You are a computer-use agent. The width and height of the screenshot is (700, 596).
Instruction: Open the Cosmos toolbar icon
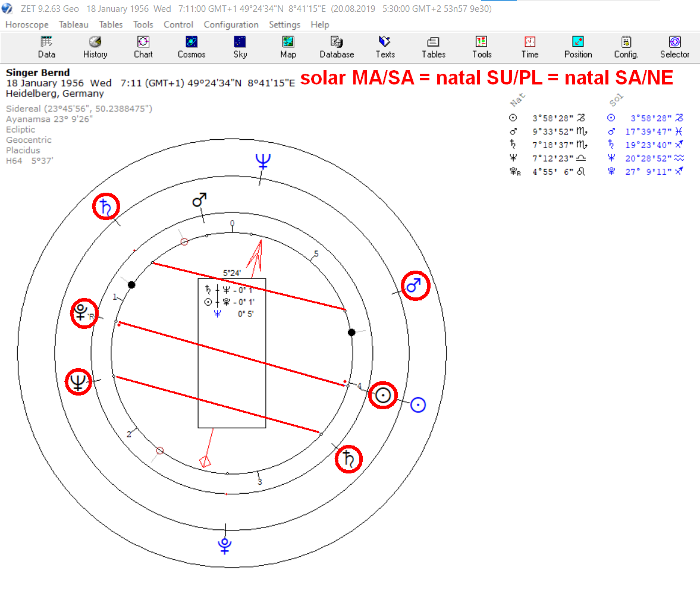tap(192, 48)
